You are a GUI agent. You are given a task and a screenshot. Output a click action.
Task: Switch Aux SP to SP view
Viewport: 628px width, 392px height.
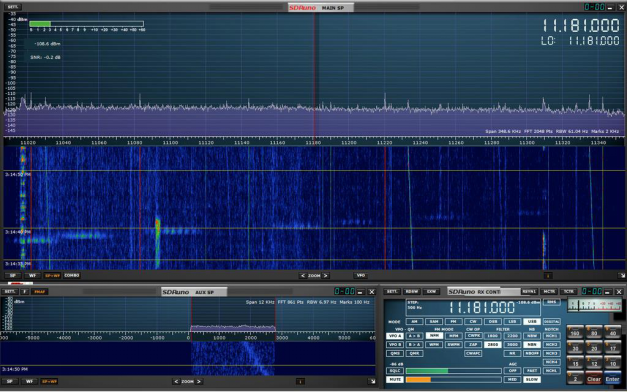point(10,382)
